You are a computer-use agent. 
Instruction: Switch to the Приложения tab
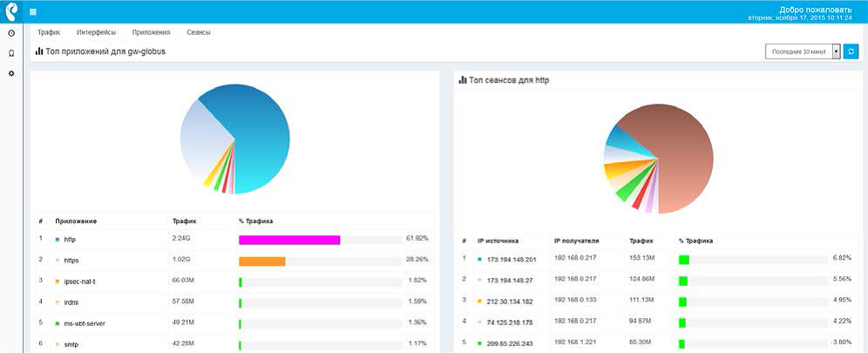151,32
